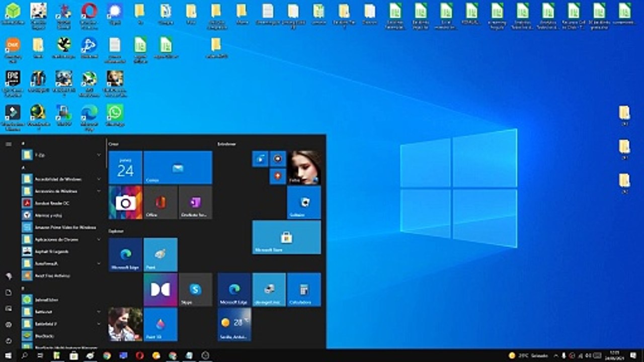Open Microsoft Edge tile beside Paint
This screenshot has width=644, height=362.
(x=125, y=254)
